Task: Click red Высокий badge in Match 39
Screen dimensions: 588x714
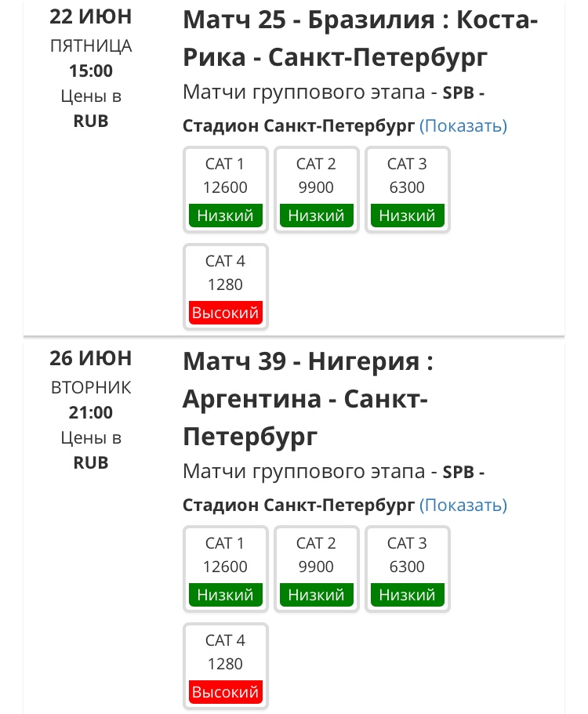Action: pyautogui.click(x=226, y=692)
